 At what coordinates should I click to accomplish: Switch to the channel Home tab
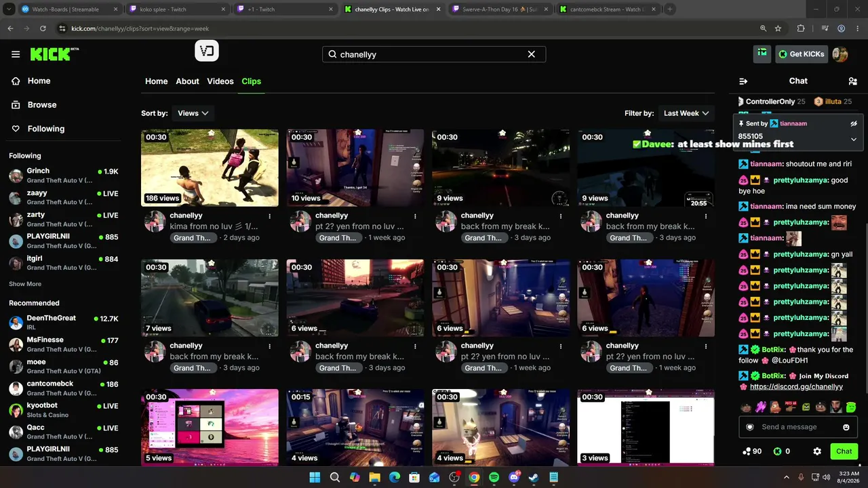[x=156, y=81]
